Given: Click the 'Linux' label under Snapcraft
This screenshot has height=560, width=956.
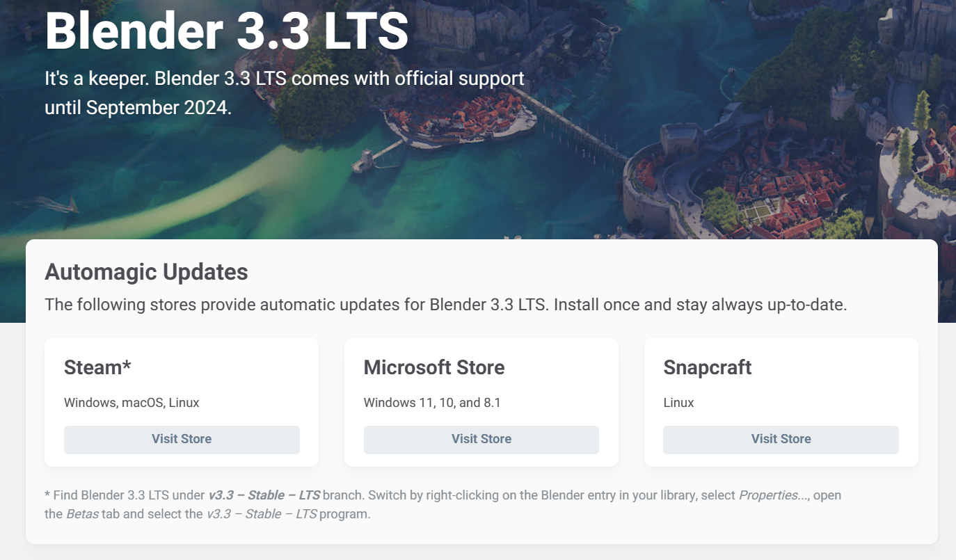Looking at the screenshot, I should [x=678, y=403].
